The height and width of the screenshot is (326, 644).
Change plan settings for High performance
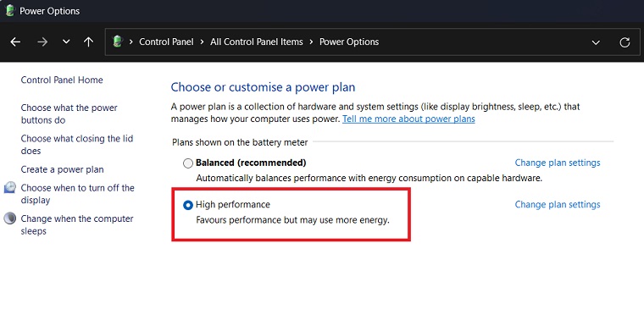tap(558, 204)
